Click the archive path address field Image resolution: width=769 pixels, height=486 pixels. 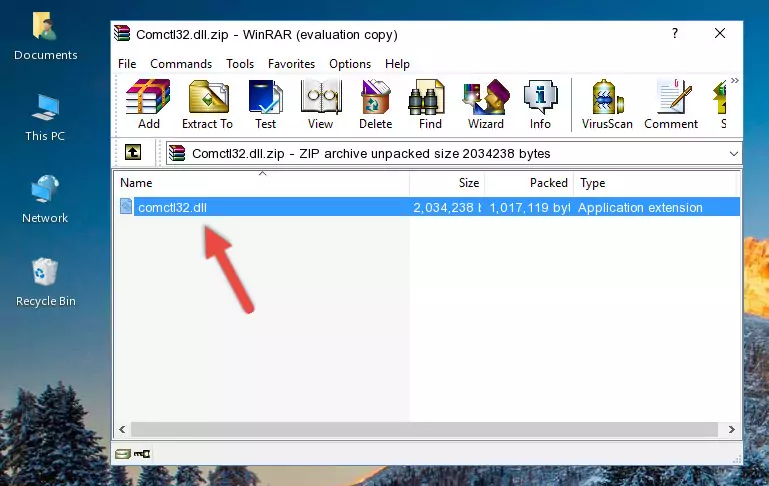453,153
